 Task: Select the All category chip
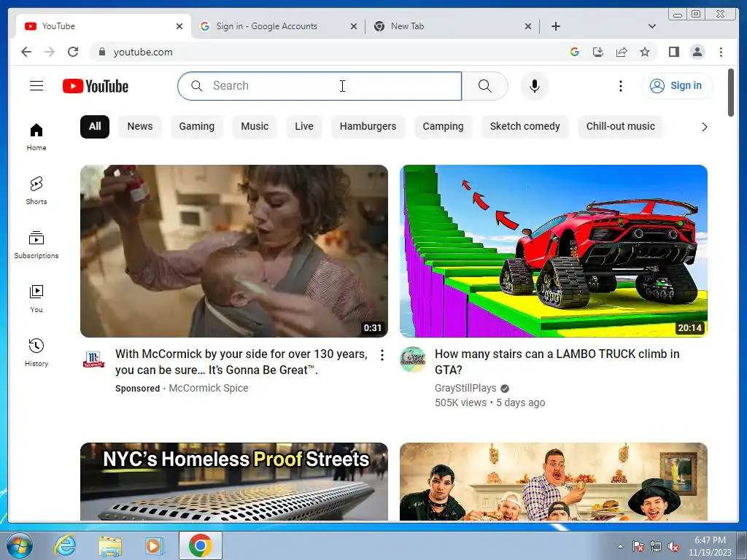click(x=95, y=127)
